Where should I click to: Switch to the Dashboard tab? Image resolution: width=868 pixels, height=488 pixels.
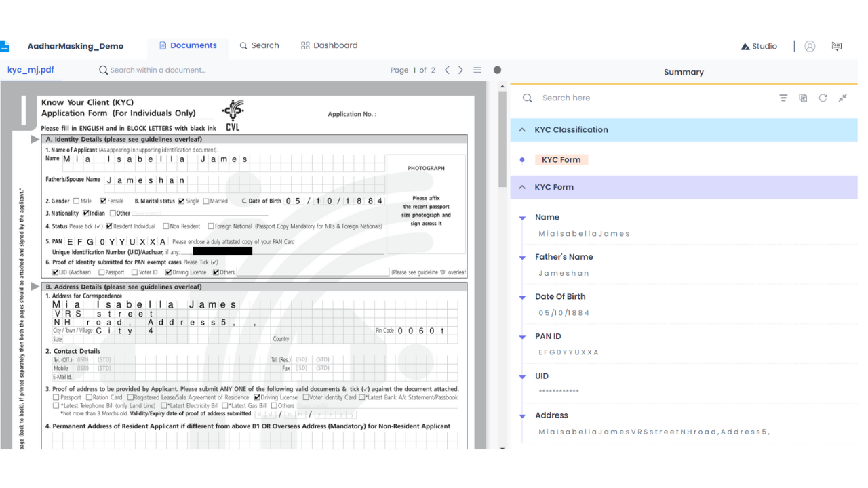[330, 45]
